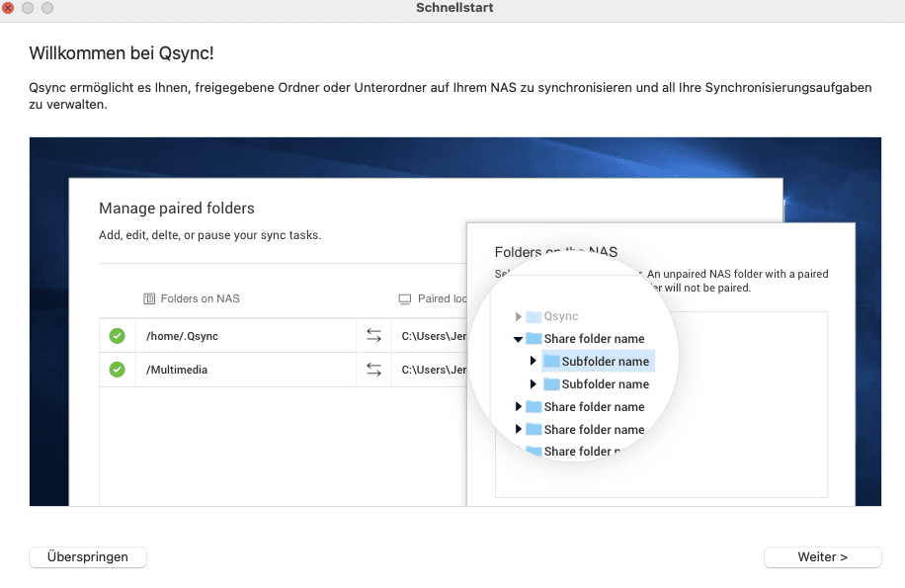Click the computer icon beside Paired loc
The width and height of the screenshot is (905, 588).
pos(405,298)
